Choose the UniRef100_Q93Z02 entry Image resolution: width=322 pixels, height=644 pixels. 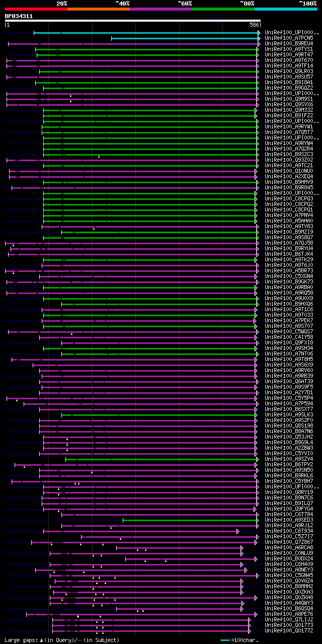pos(289,160)
